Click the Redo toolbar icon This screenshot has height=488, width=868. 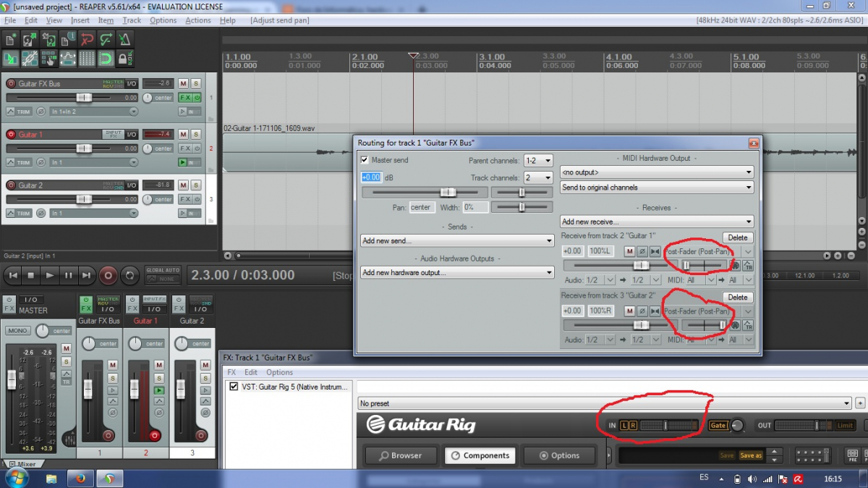(x=106, y=39)
